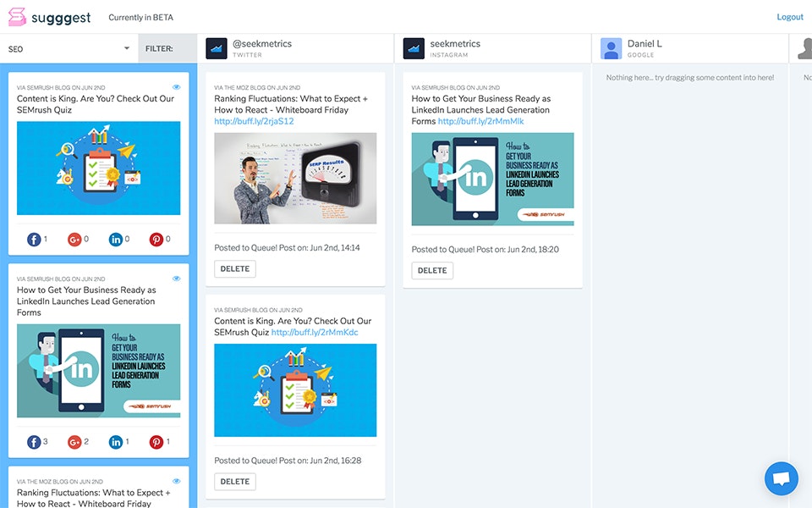Click LinkedIn share icon on SEMrush Quiz card
Image resolution: width=812 pixels, height=508 pixels.
pos(116,240)
